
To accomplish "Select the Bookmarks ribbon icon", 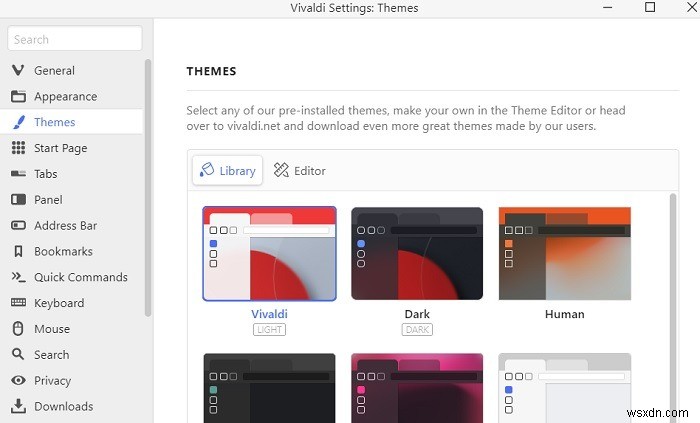I will (x=18, y=251).
